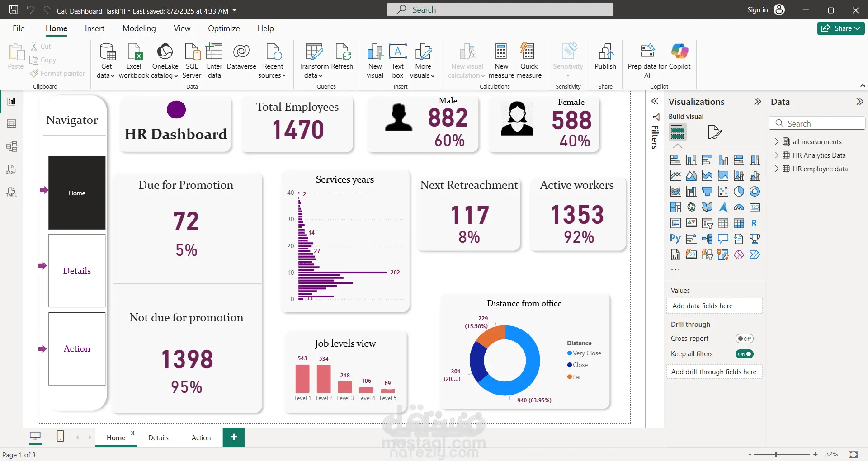
Task: Expand the all measurments table
Action: (x=777, y=141)
